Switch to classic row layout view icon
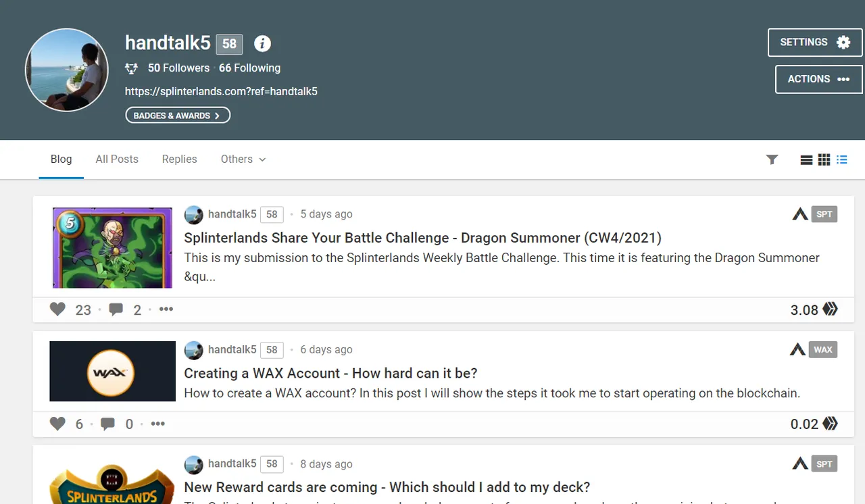Viewport: 865px width, 504px height. (806, 160)
